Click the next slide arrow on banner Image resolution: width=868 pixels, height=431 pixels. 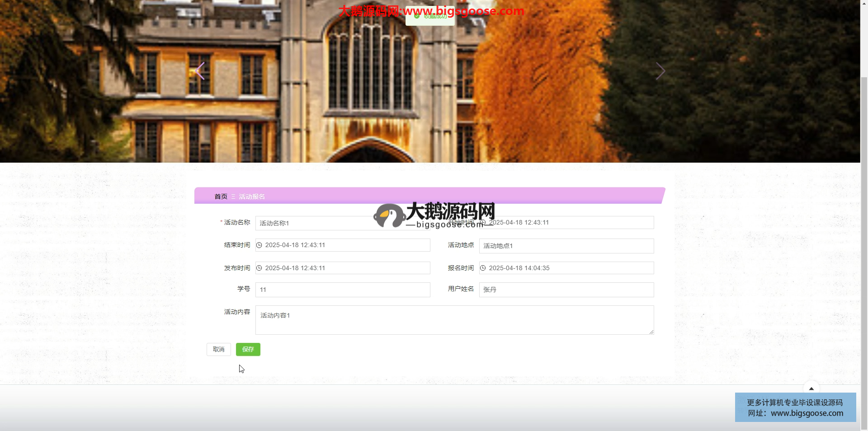coord(660,71)
